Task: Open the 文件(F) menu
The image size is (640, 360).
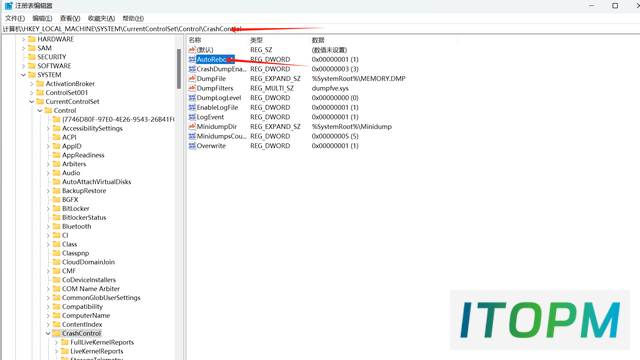Action: point(15,18)
